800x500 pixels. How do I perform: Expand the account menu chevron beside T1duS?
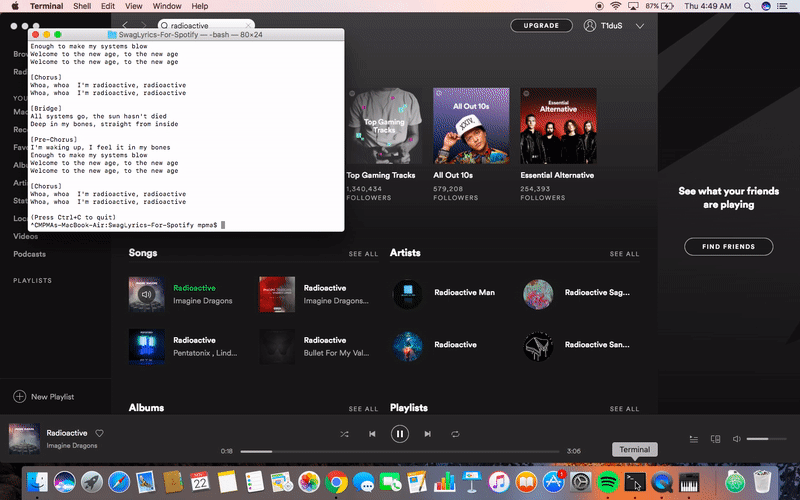(640, 26)
